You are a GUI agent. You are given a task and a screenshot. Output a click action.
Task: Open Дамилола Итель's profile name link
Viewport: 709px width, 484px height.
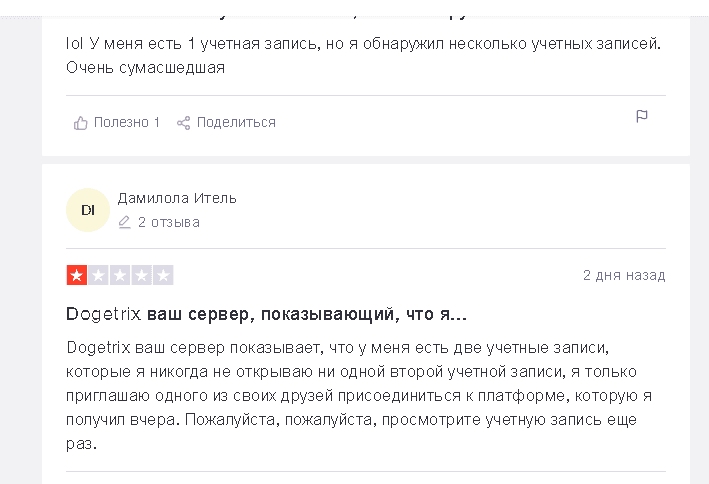tap(177, 198)
